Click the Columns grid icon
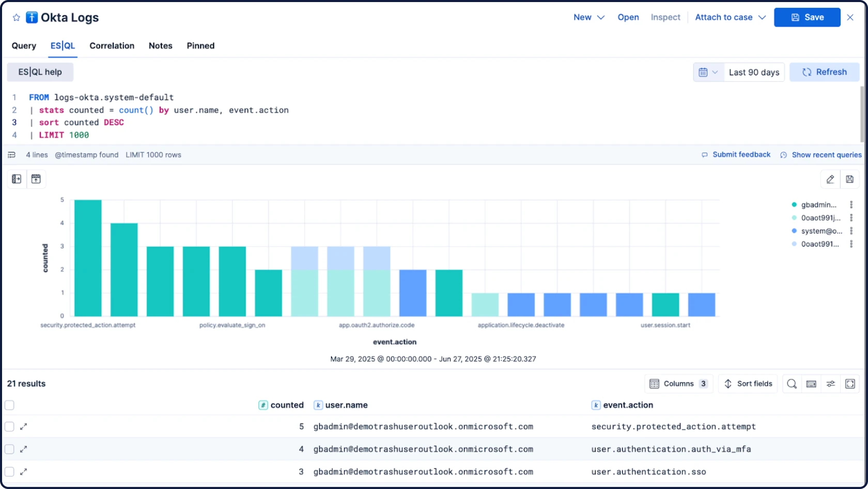868x489 pixels. 654,384
